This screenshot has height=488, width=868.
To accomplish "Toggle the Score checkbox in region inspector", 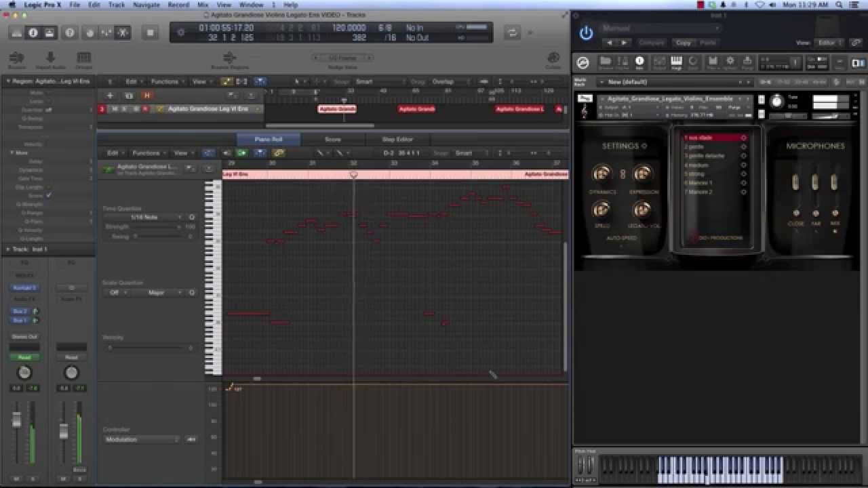I will point(49,195).
